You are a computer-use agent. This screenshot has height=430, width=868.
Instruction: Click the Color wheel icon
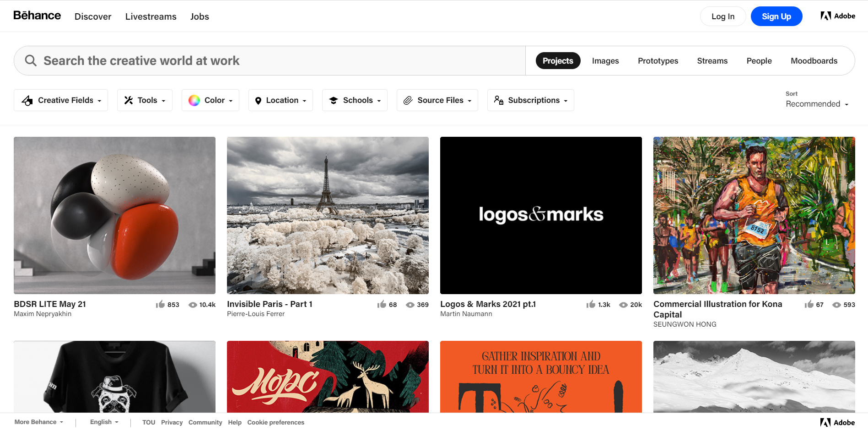pos(194,100)
